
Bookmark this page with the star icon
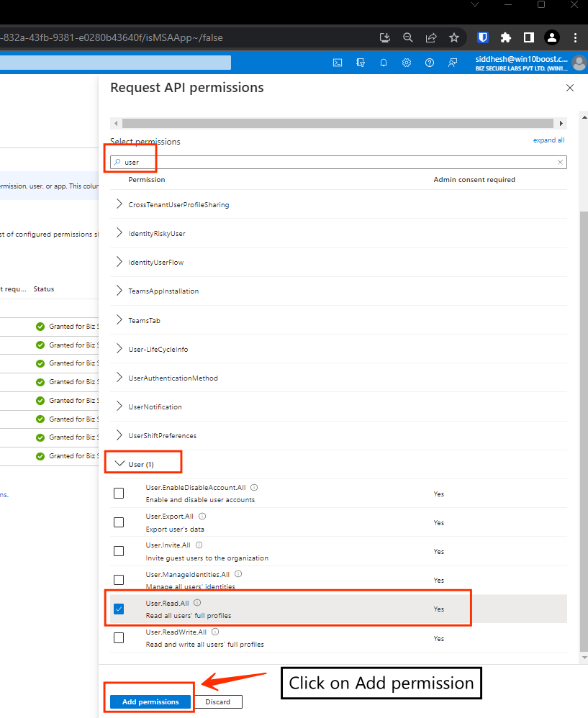[x=454, y=37]
